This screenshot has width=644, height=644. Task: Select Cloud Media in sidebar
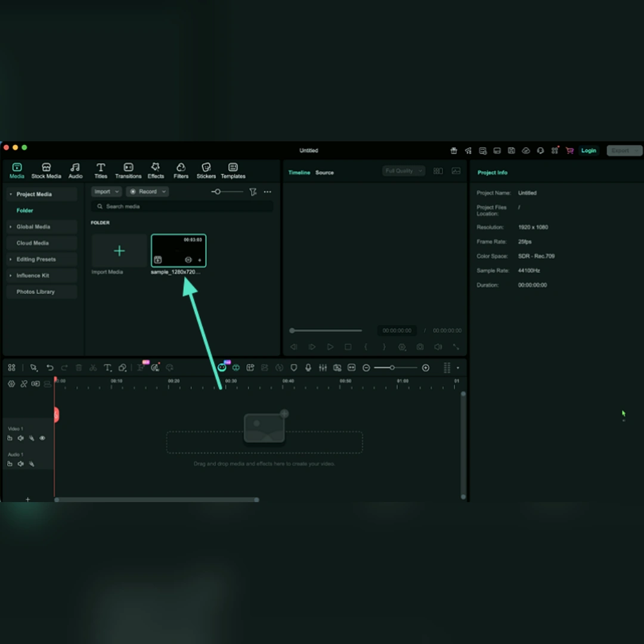pyautogui.click(x=42, y=243)
